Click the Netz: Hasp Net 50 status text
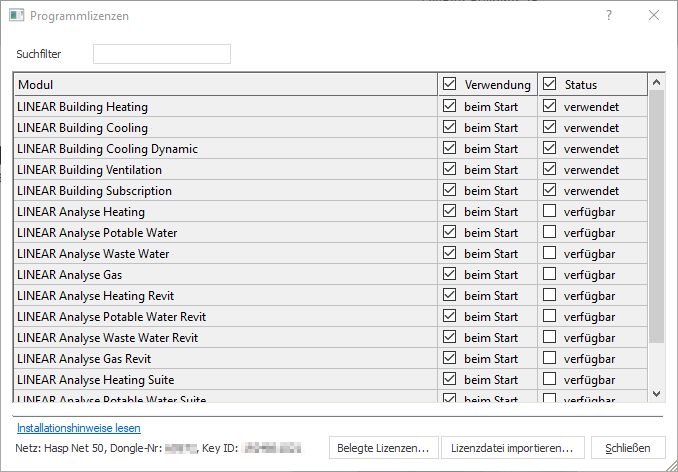This screenshot has height=472, width=678. (x=59, y=448)
